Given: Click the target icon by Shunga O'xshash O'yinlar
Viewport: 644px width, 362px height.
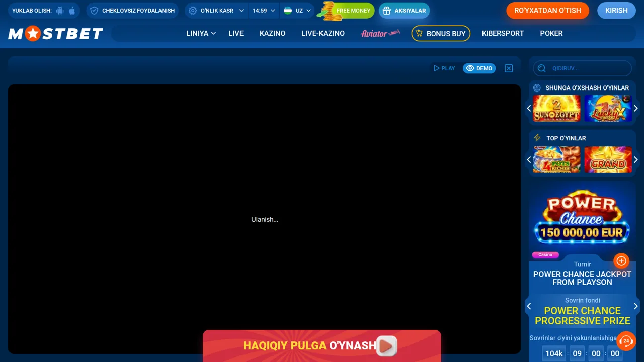Looking at the screenshot, I should (x=537, y=87).
